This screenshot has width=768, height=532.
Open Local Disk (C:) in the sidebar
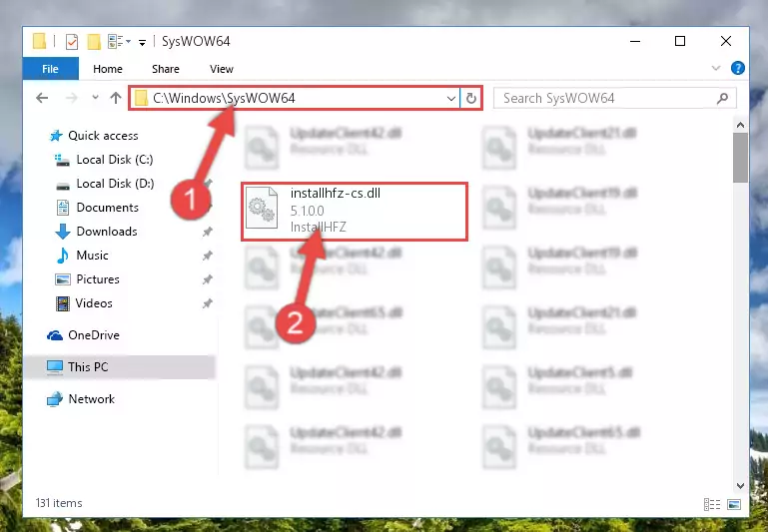[115, 160]
